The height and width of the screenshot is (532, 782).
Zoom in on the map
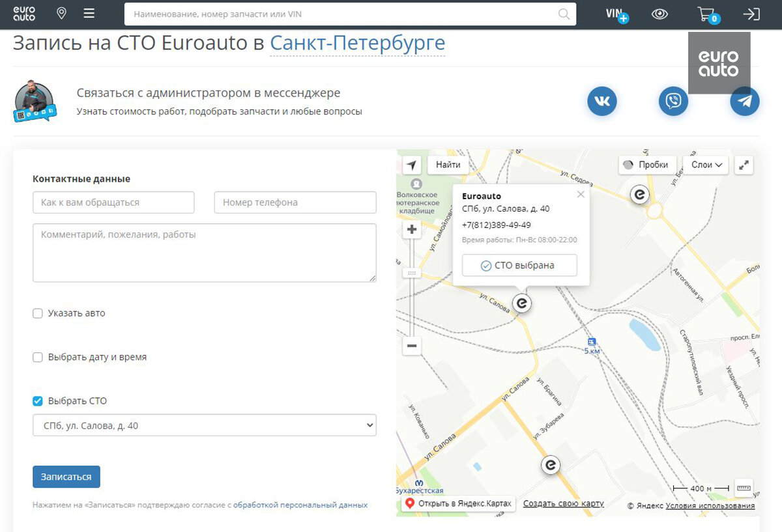click(412, 229)
